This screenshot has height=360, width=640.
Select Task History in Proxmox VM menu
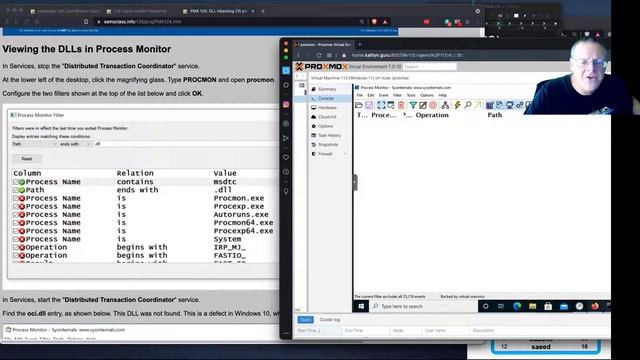tap(330, 135)
